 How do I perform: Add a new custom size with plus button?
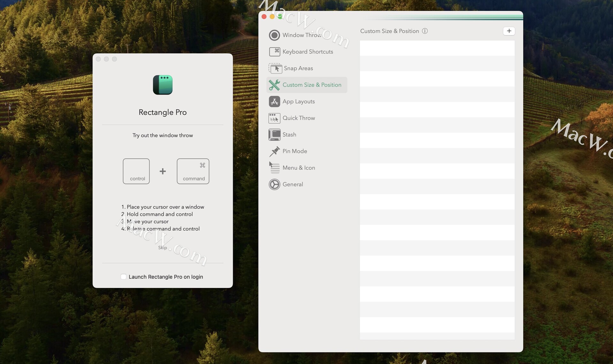(509, 31)
